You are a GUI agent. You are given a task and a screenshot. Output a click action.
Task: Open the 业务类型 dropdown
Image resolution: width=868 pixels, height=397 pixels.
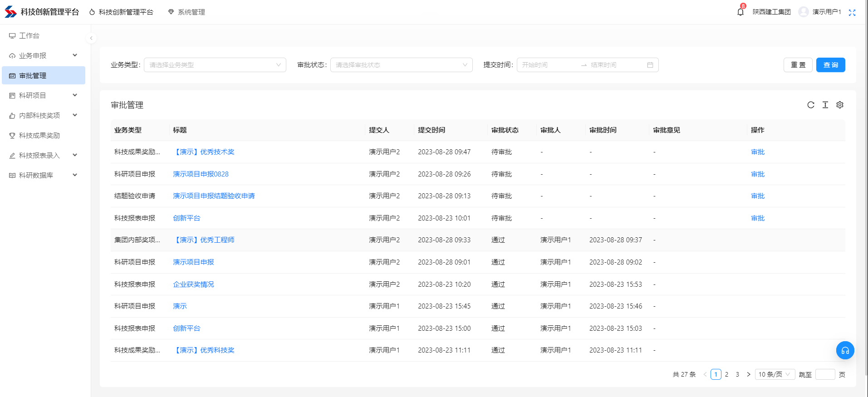click(215, 65)
